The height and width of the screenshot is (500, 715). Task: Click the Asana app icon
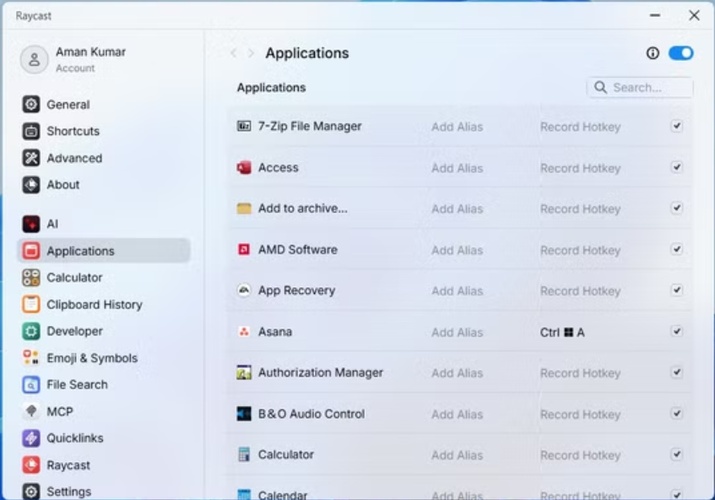point(244,332)
